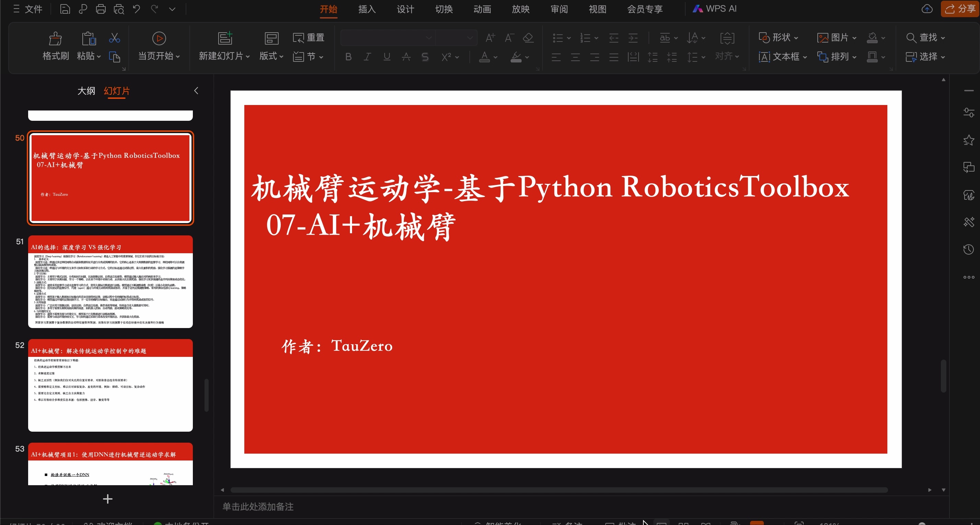This screenshot has width=980, height=525.
Task: Toggle underline formatting
Action: click(x=386, y=57)
